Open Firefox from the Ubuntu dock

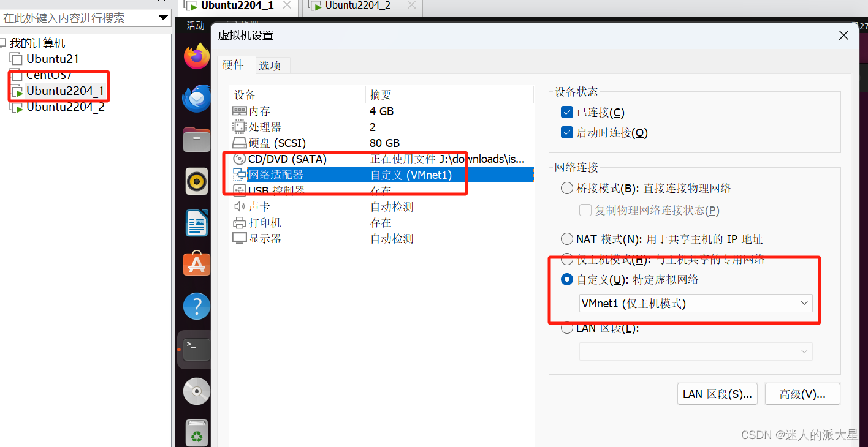(x=196, y=57)
